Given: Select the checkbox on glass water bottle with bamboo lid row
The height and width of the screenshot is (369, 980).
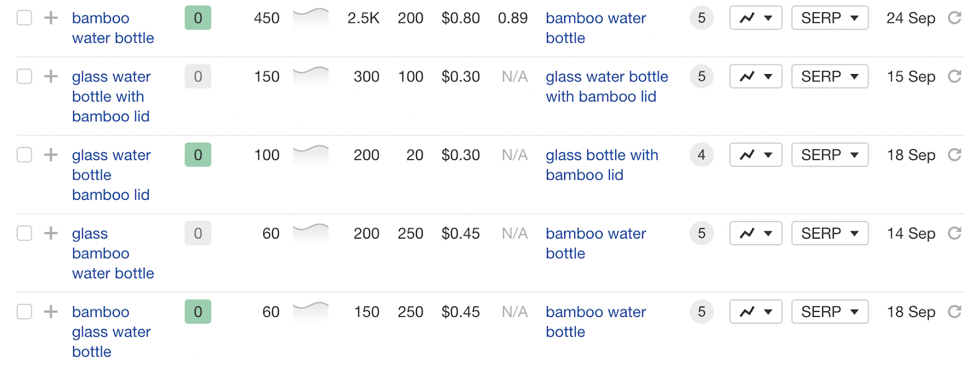Looking at the screenshot, I should point(24,76).
